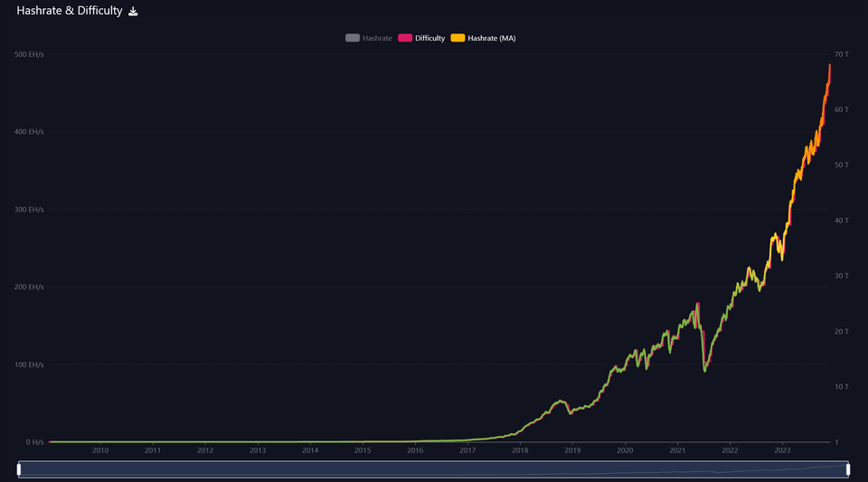Click the 200 EH/s left axis label
868x482 pixels.
(x=29, y=287)
